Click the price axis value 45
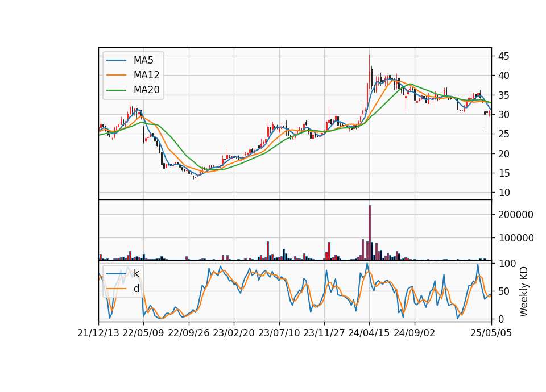Screen dimensions: 546x392 (503, 56)
